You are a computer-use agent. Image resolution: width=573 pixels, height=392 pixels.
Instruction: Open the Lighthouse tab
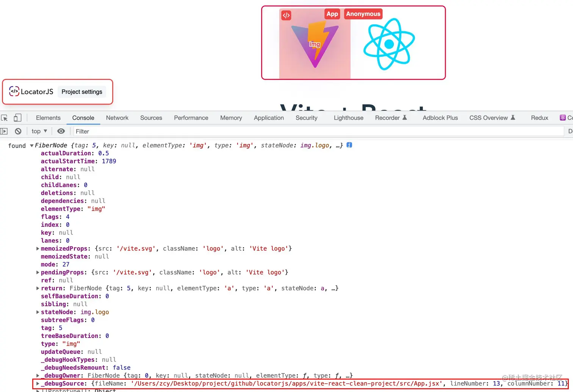point(349,118)
